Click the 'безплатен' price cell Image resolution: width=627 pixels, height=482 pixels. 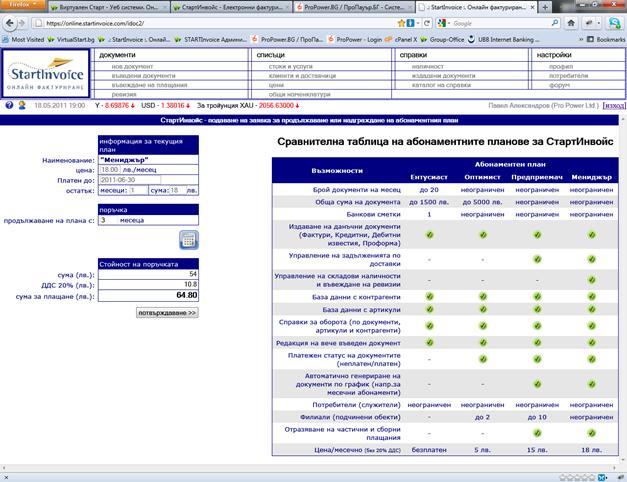click(429, 450)
